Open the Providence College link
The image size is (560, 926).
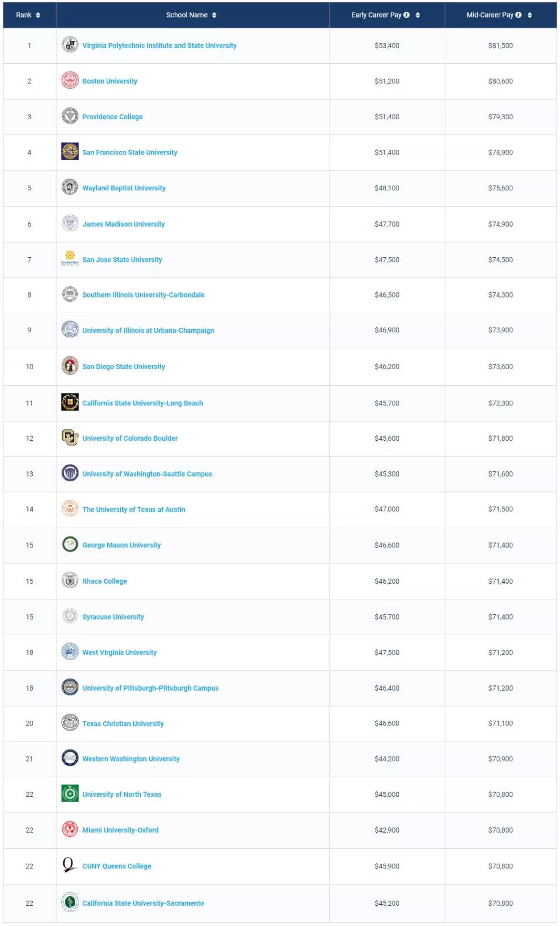click(x=113, y=117)
